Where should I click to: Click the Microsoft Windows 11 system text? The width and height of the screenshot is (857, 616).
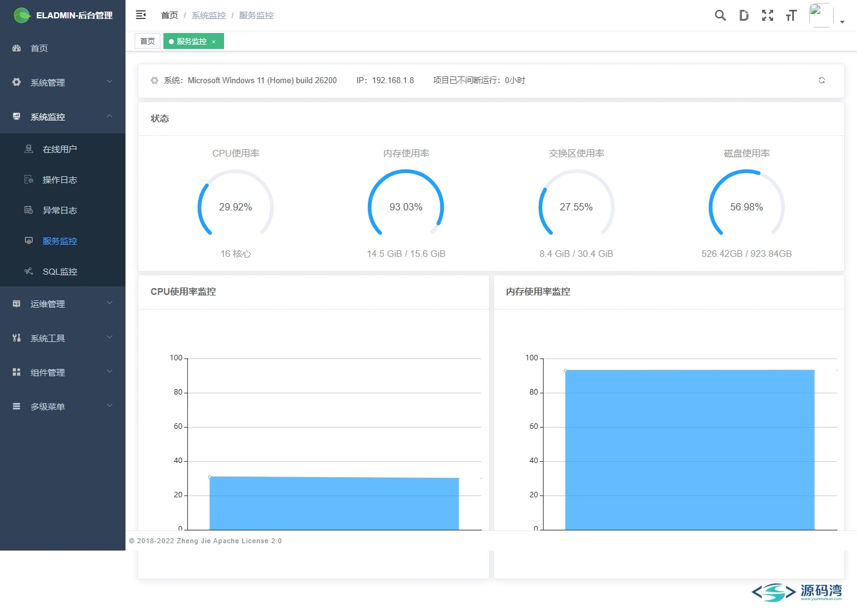[x=262, y=80]
